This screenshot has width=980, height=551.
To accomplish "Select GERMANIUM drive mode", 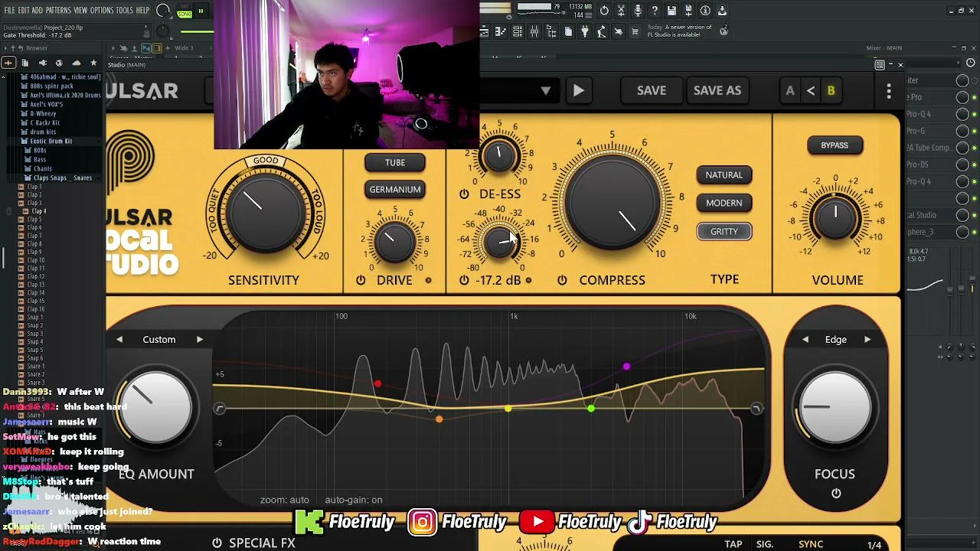I will 395,189.
